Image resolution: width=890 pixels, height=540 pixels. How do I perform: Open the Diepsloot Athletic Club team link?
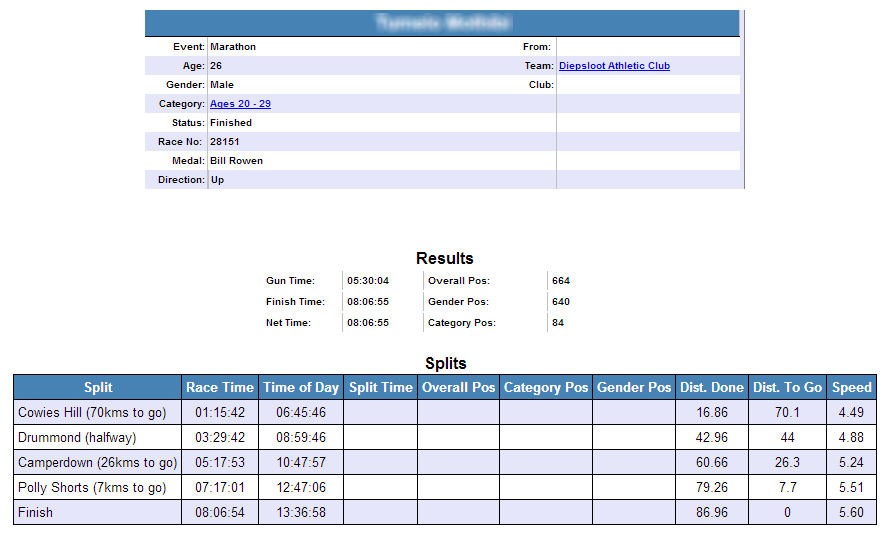(614, 66)
